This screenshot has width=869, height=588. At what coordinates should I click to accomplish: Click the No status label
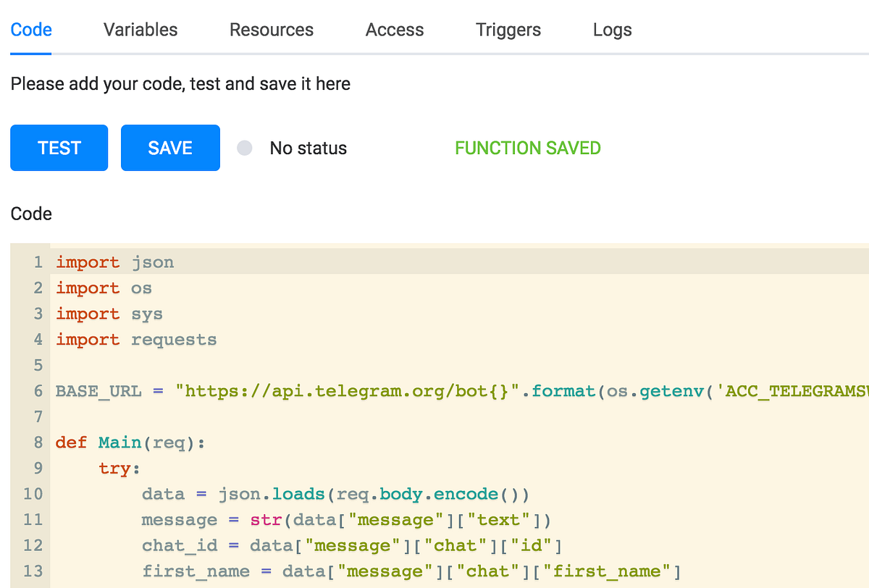coord(308,148)
